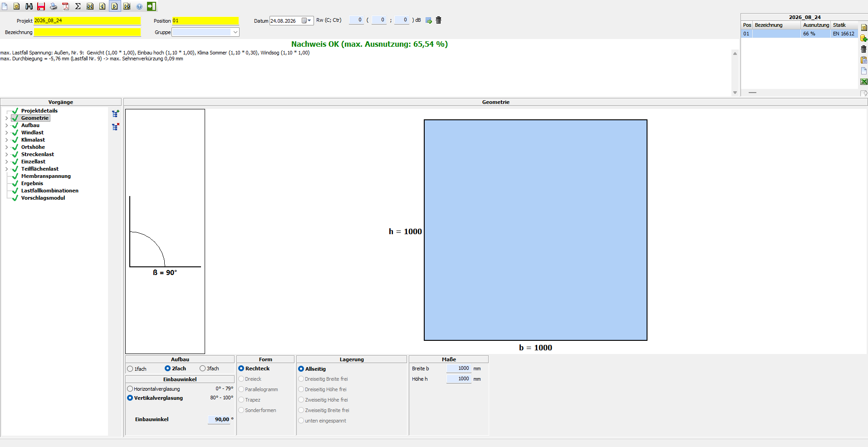Select the Allseitig support option
The width and height of the screenshot is (868, 447).
[x=301, y=369]
